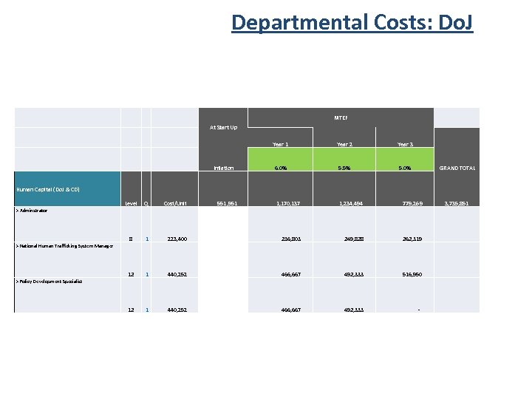Select the 'Inflation' label cell
The image size is (532, 399).
tap(223, 168)
